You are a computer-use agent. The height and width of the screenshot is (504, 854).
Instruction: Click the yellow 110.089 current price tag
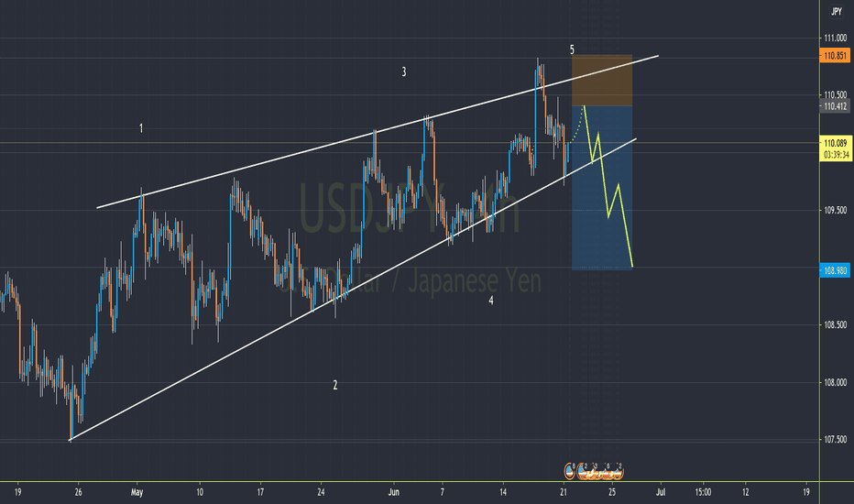(x=835, y=143)
